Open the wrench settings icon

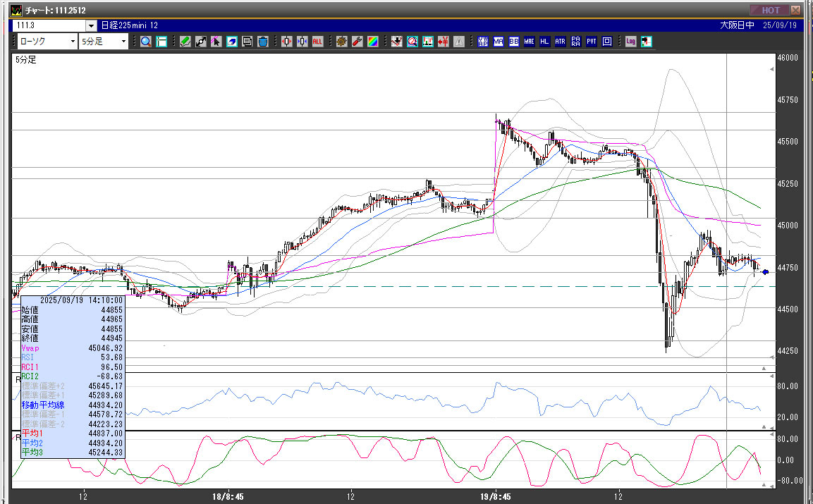[x=357, y=42]
